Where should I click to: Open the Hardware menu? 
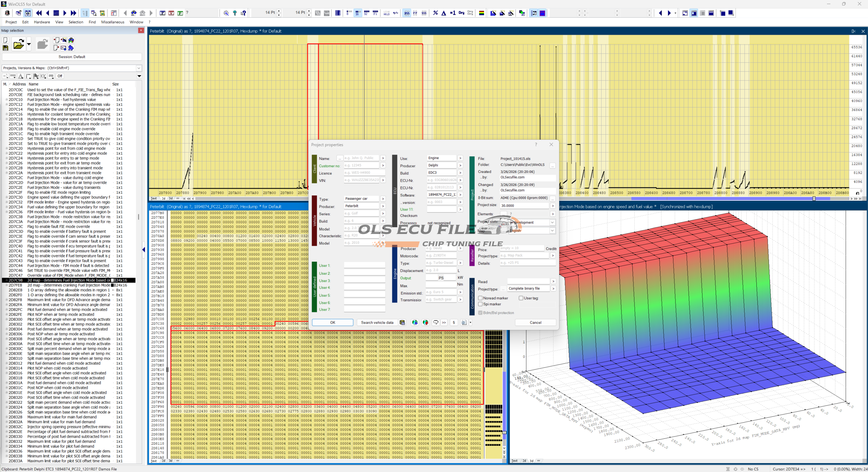(x=42, y=22)
